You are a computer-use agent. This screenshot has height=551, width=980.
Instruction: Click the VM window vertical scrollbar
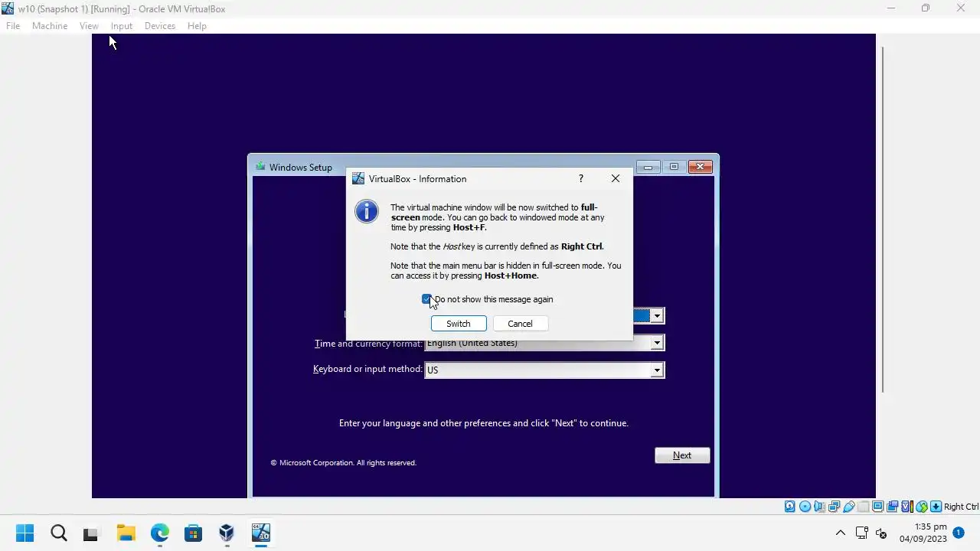[x=883, y=220]
